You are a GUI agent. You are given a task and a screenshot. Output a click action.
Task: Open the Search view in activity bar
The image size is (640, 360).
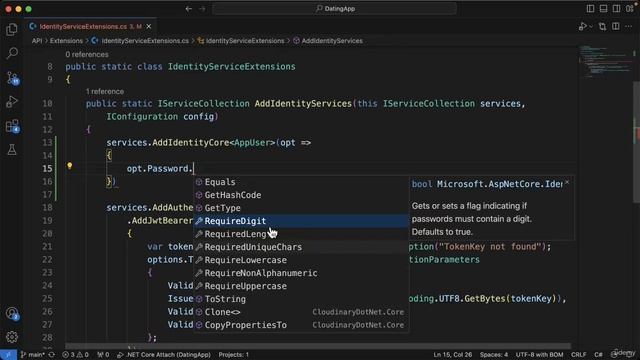12,53
